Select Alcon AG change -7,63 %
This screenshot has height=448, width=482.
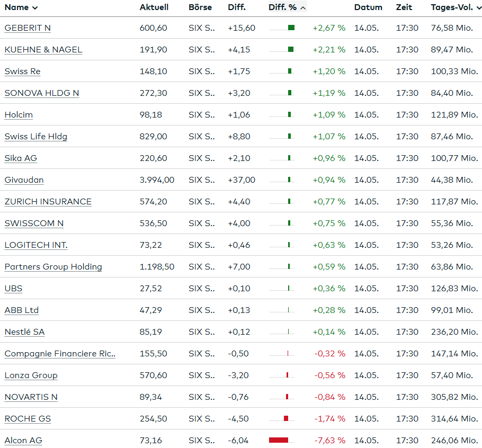[x=330, y=441]
